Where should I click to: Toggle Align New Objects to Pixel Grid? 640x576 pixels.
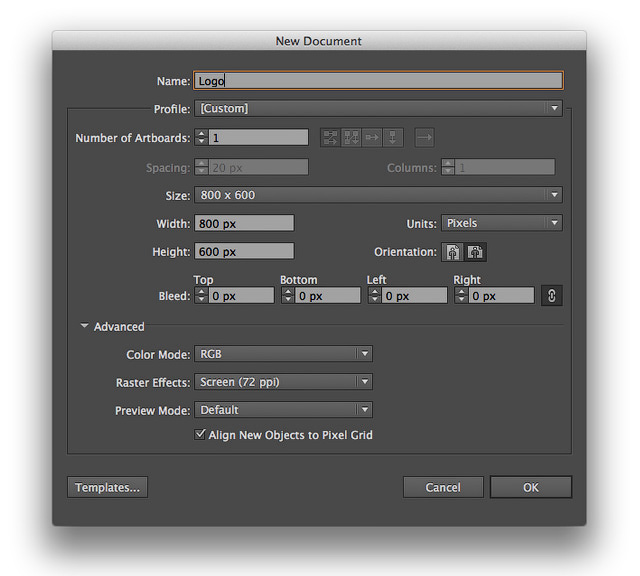[201, 435]
